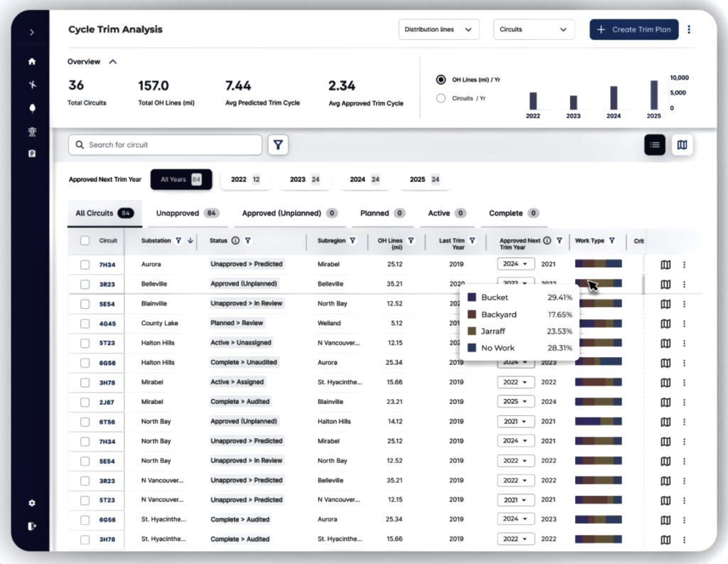This screenshot has width=728, height=564.
Task: Expand the Circuits dropdown in the header
Action: coord(533,30)
